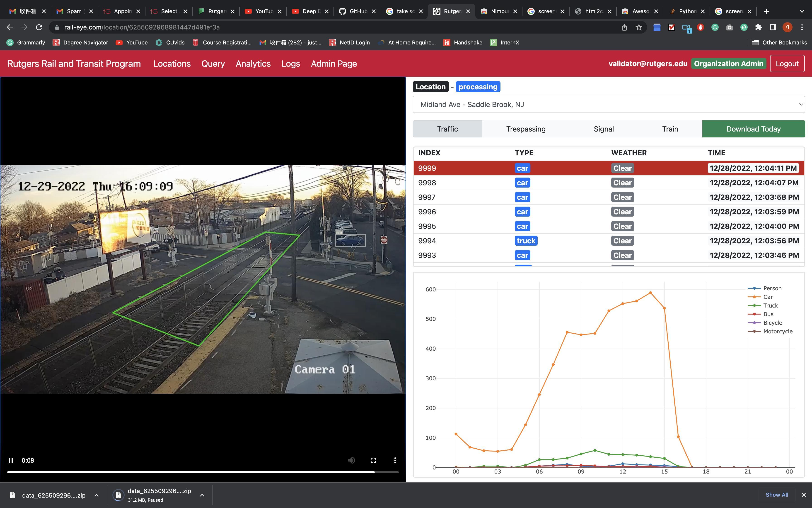Screen dimensions: 812x508
Task: Close the GitHub tab
Action: pos(374,11)
